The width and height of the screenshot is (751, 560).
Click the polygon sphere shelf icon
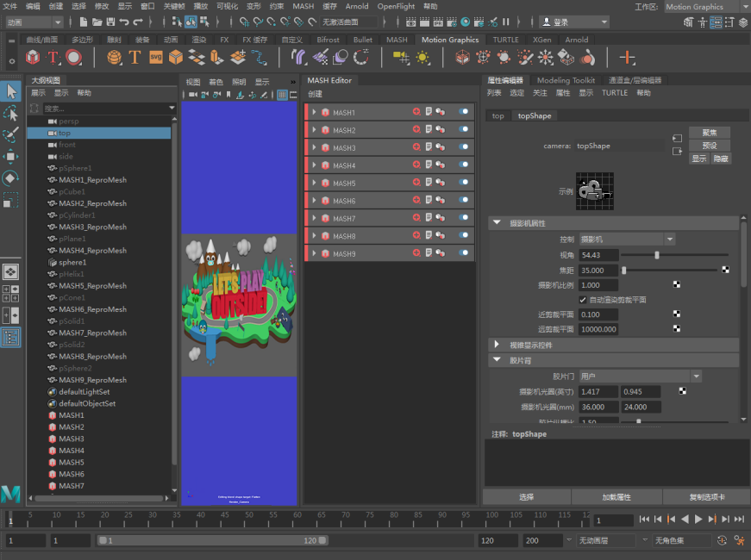pyautogui.click(x=114, y=58)
